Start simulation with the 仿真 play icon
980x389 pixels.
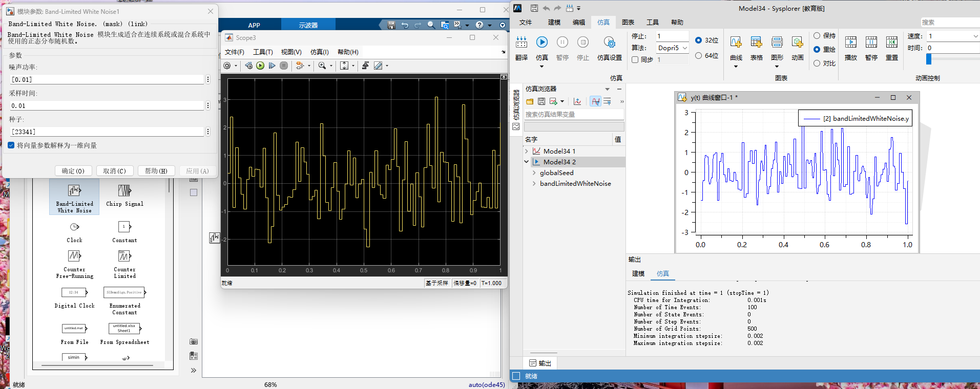541,42
